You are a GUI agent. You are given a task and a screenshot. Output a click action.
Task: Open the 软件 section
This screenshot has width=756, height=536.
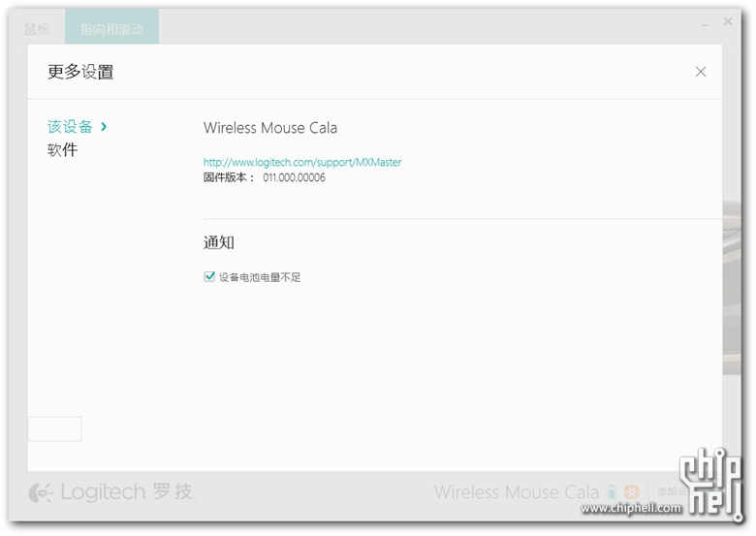pos(62,149)
